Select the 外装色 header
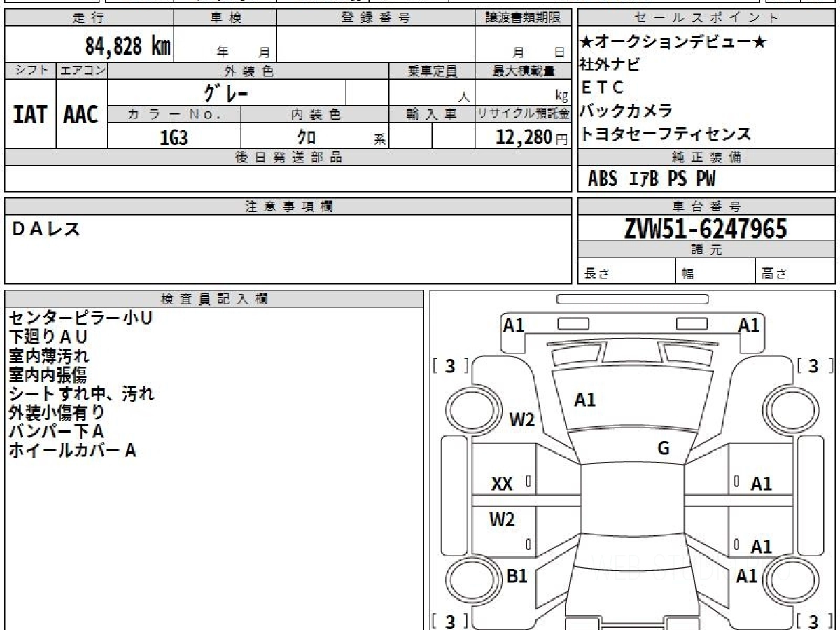Screen dimensions: 840x630 248,71
